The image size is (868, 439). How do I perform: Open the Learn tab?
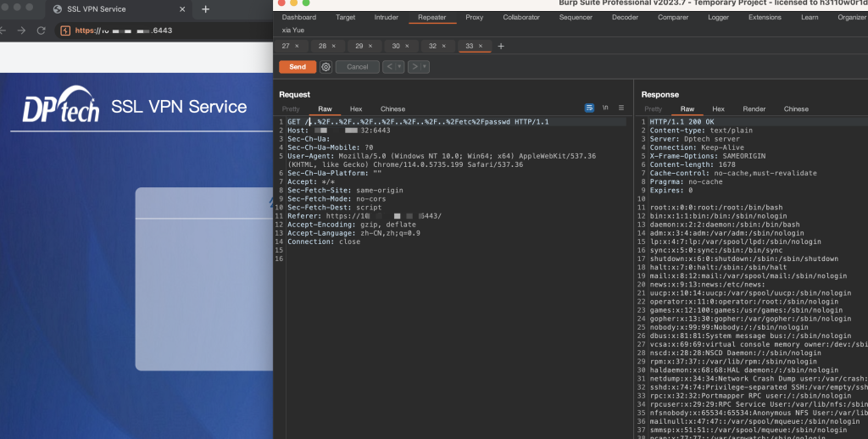(810, 18)
